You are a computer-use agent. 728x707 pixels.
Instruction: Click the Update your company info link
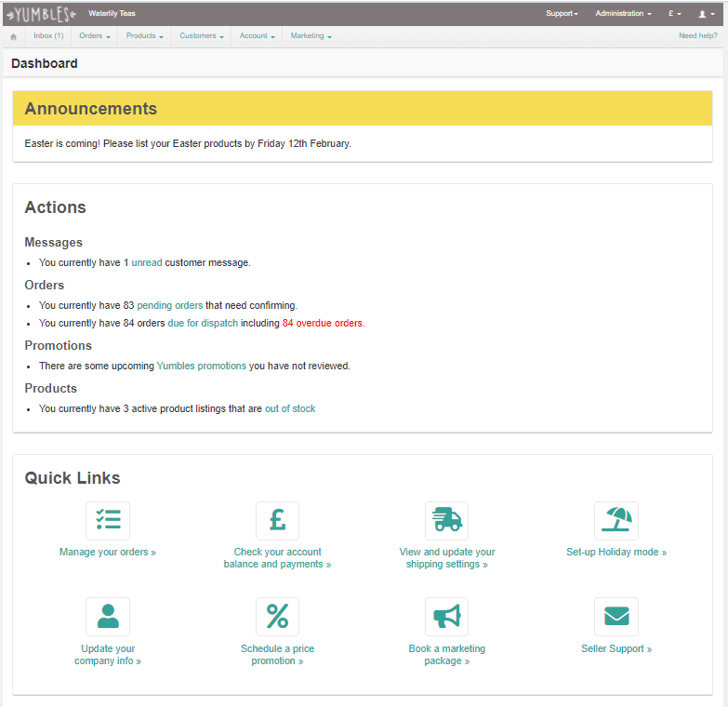108,655
